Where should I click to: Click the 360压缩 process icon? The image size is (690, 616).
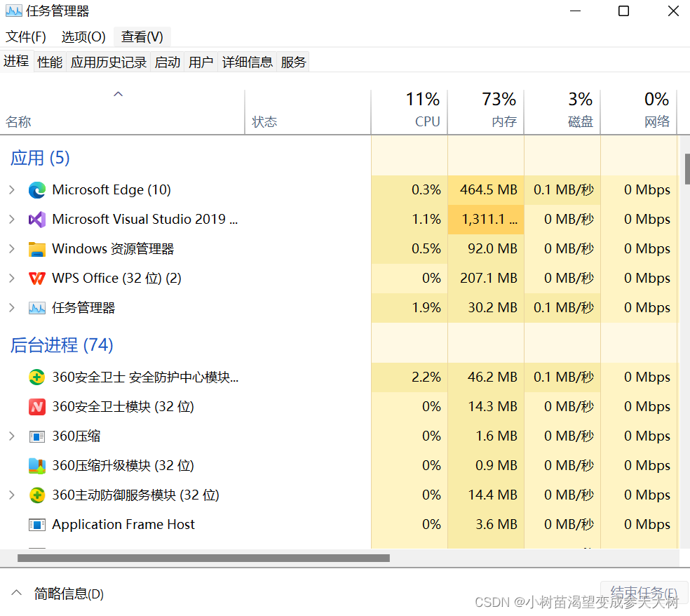(x=37, y=436)
